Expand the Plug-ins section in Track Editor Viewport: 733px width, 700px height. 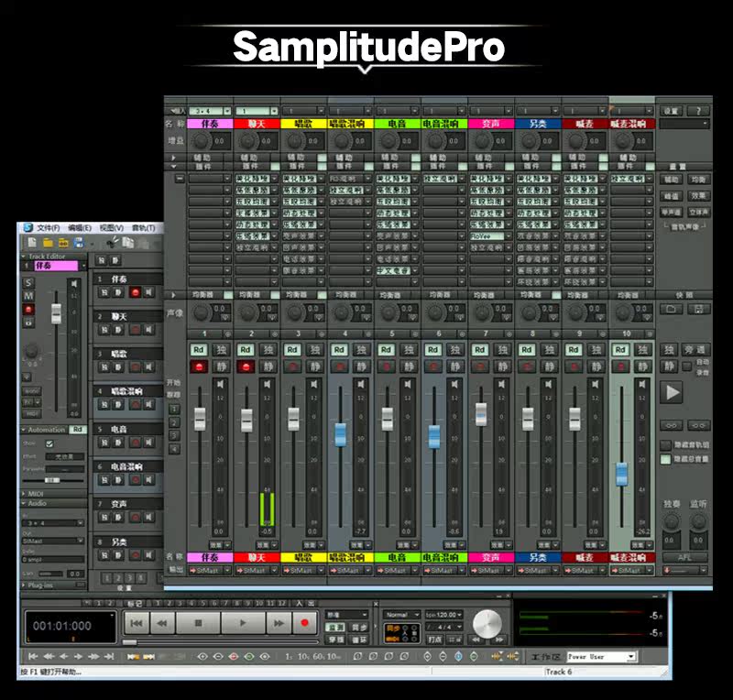point(24,585)
